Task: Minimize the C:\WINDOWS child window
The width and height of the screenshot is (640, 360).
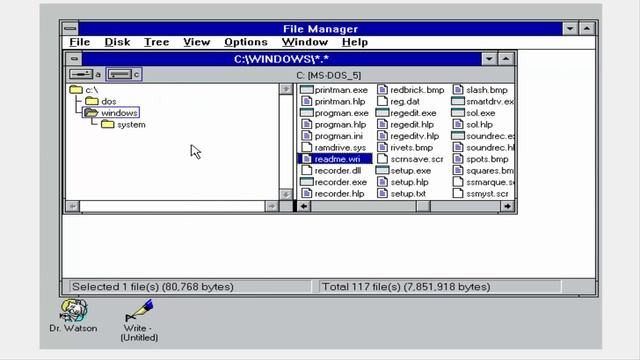Action: [x=489, y=59]
